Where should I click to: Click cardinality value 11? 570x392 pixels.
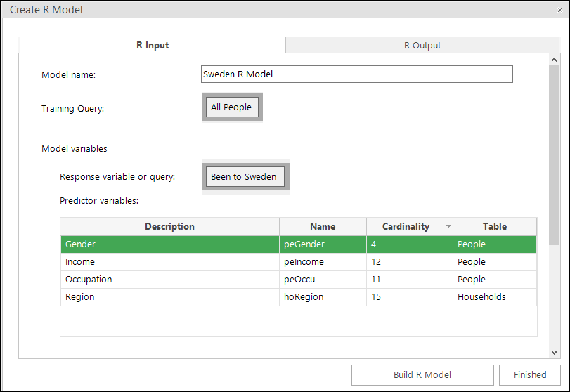coord(410,280)
